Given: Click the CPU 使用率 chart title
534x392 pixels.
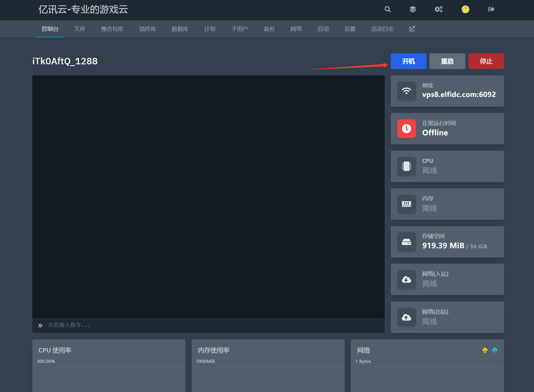Looking at the screenshot, I should [x=55, y=350].
